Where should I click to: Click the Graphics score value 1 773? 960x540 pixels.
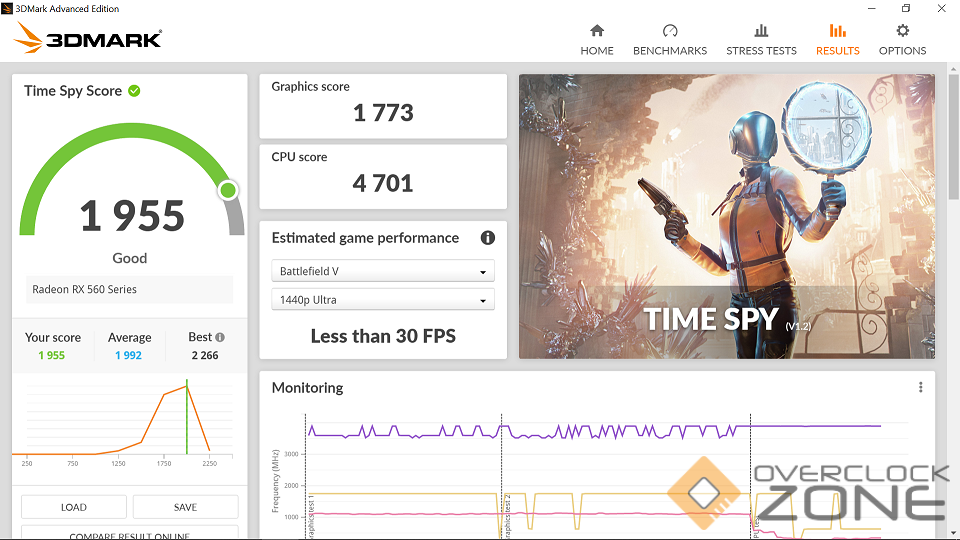383,113
